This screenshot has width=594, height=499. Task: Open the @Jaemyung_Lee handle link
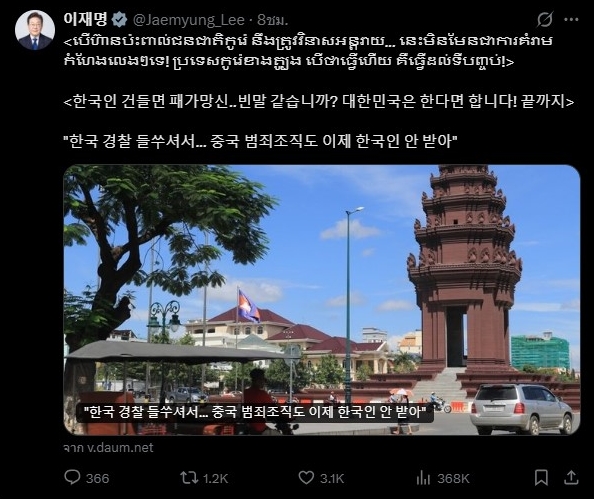[x=189, y=20]
